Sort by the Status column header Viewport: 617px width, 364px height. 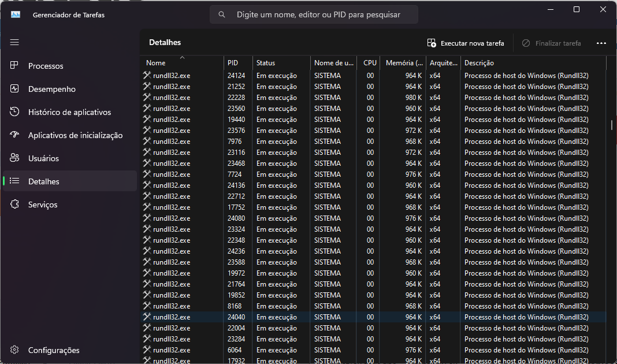tap(281, 62)
